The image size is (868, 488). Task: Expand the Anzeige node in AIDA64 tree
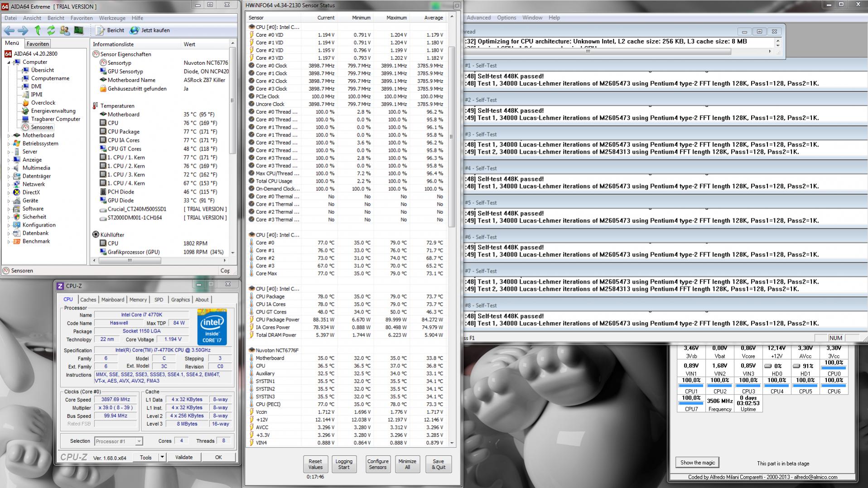click(9, 160)
